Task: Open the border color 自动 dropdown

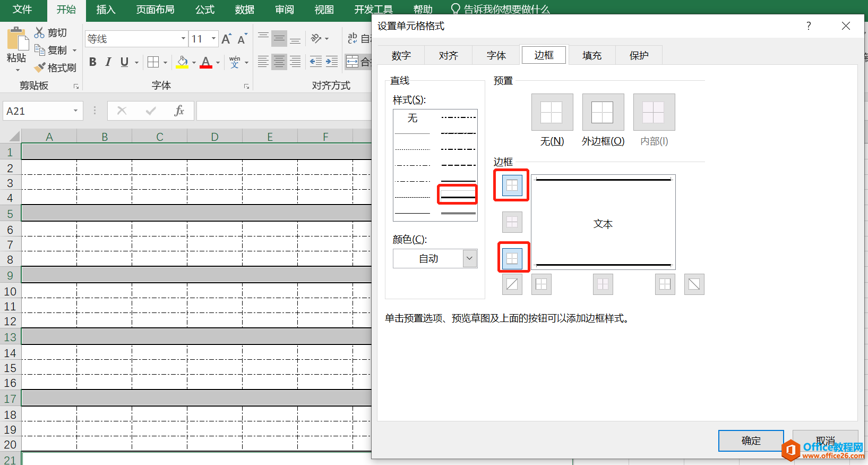Action: point(469,258)
